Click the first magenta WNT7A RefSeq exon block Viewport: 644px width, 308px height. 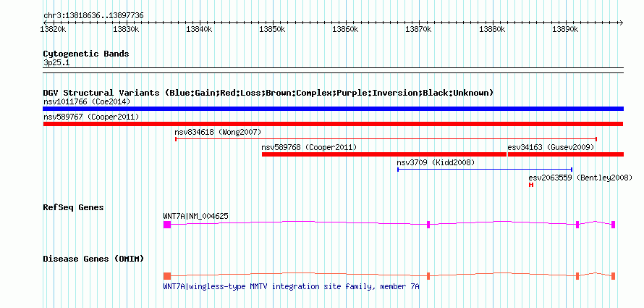point(166,225)
